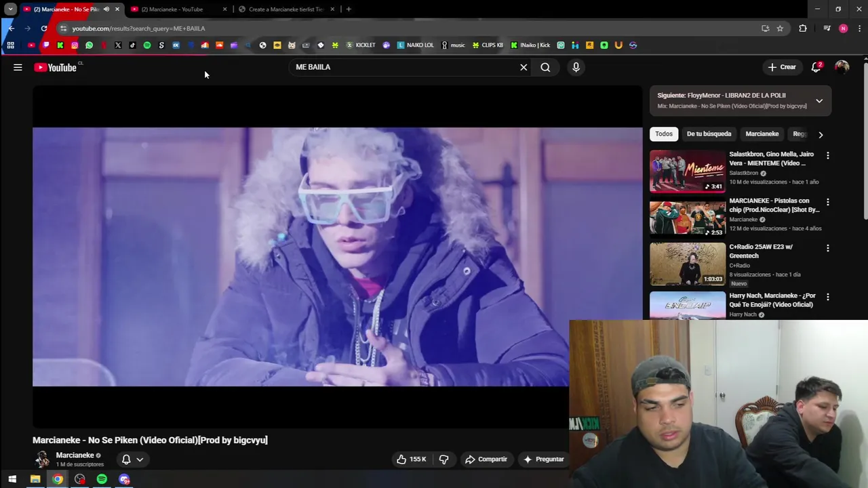Clear the search box with X

pos(524,67)
